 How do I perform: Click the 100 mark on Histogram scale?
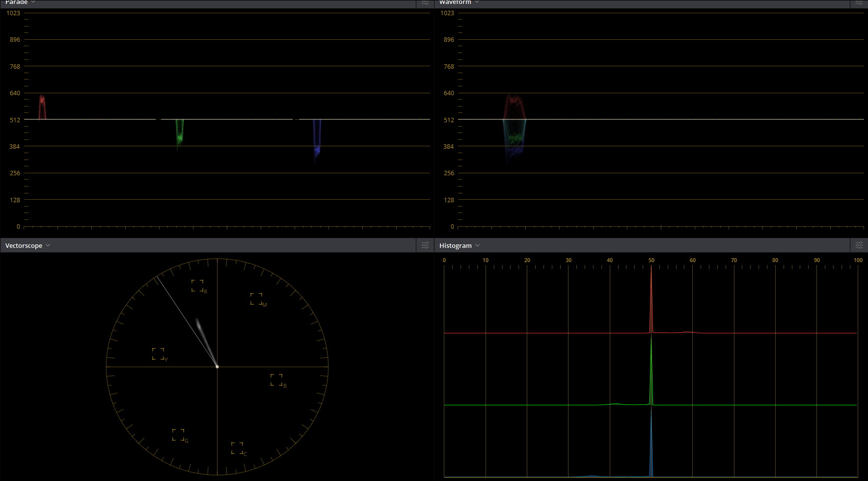858,260
